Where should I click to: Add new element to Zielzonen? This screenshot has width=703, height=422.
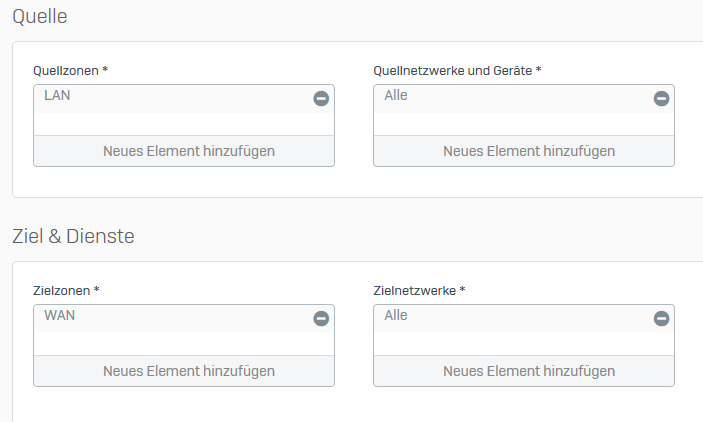[188, 371]
